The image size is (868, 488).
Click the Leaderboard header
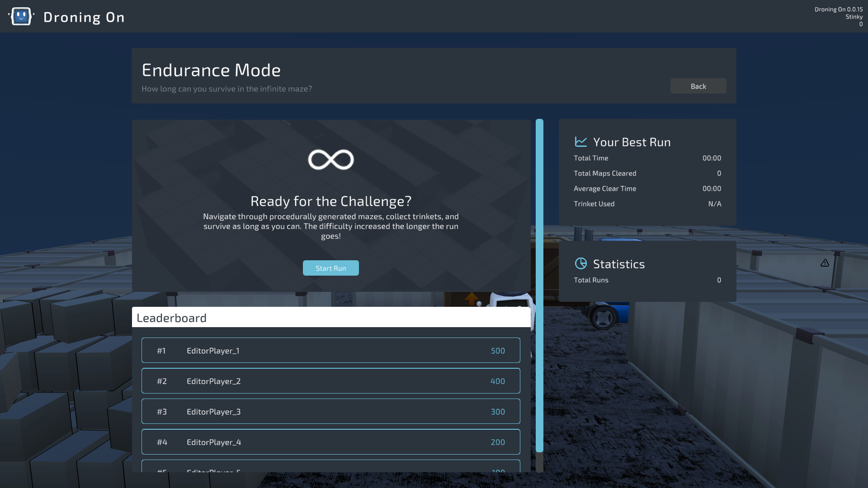172,318
